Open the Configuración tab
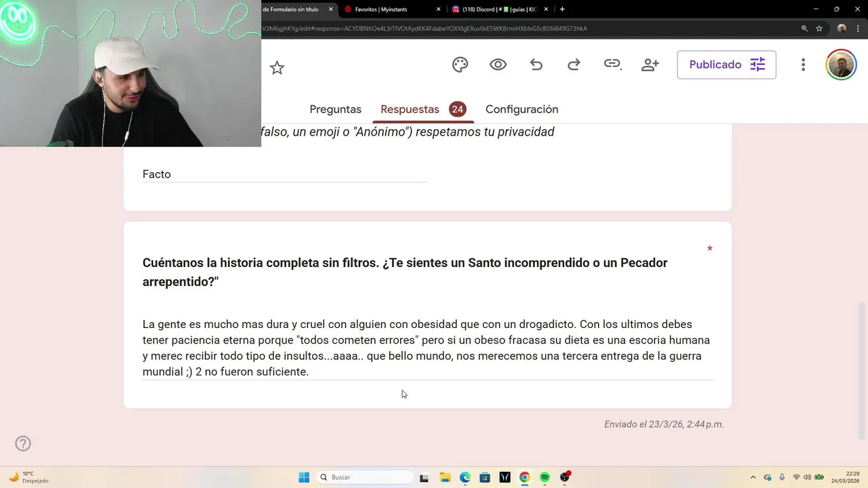This screenshot has width=868, height=488. 521,109
